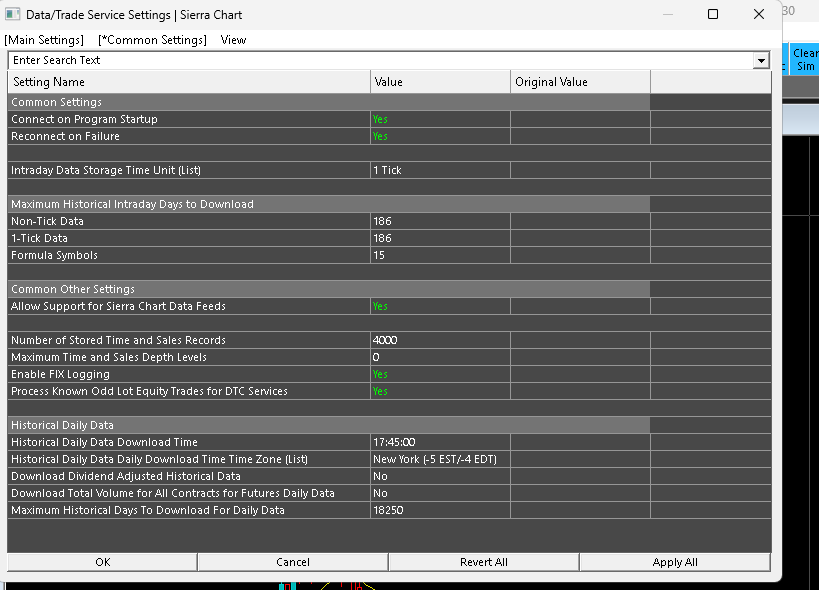Select Stored Time and Sales Records value 4000

pyautogui.click(x=440, y=340)
